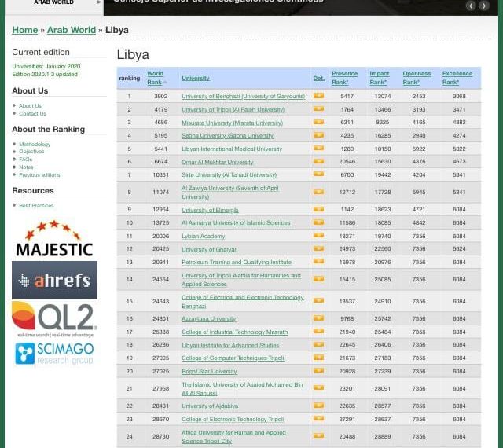Screen dimensions: 503x448
Task: Open Arab World breadcrumb link
Action: (71, 30)
